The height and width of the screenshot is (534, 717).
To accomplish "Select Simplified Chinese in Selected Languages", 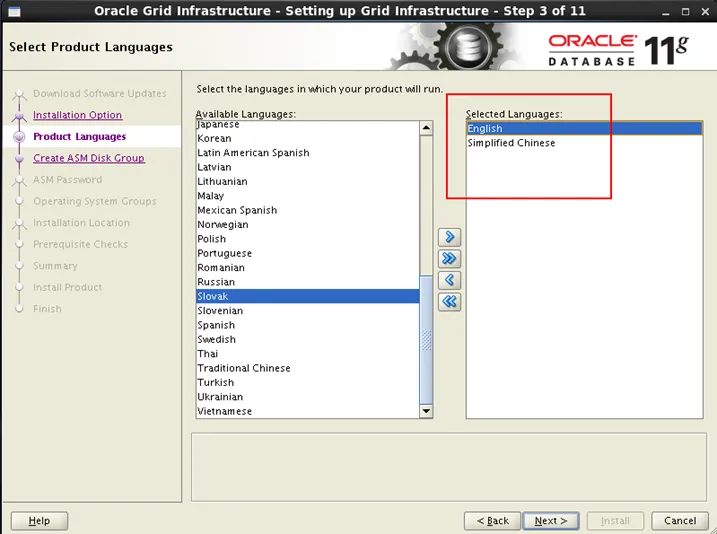I will click(584, 143).
